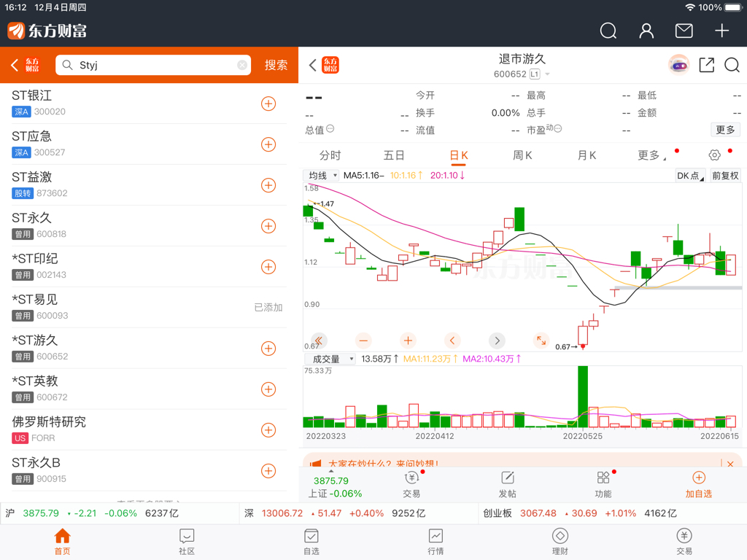Expand chart to fullscreen

(541, 341)
